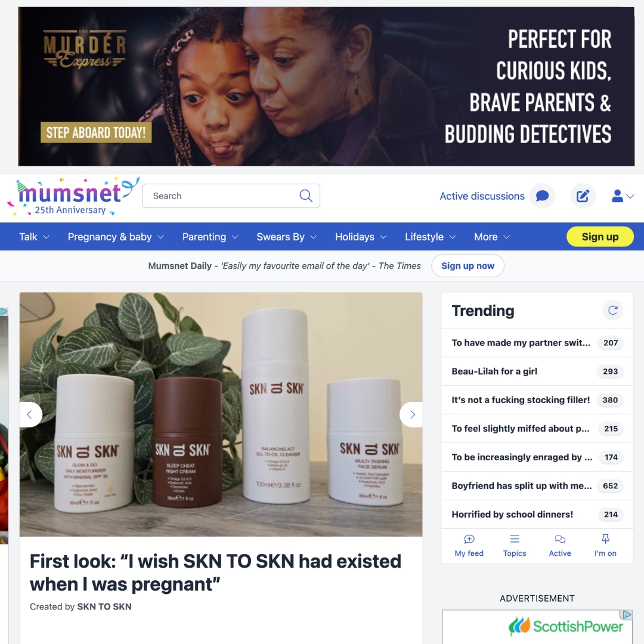The image size is (644, 644).
Task: Go to the previous carousel slide
Action: click(30, 414)
